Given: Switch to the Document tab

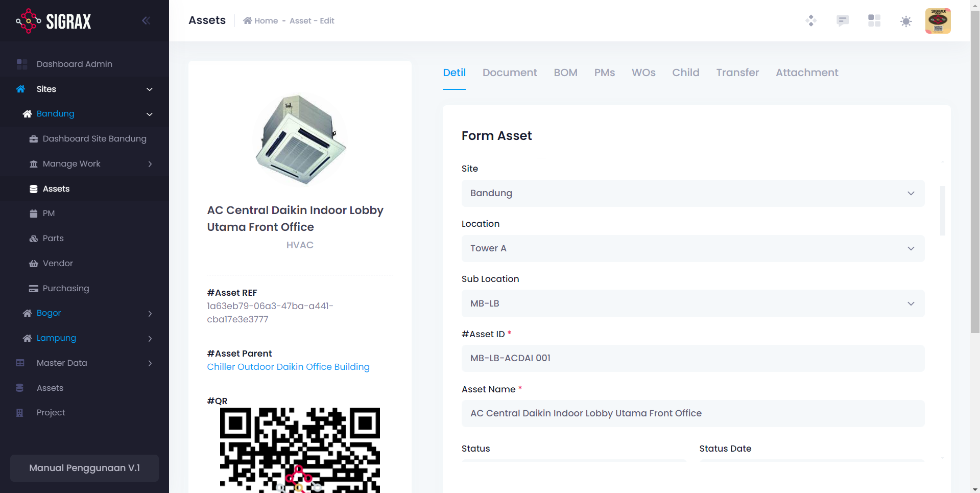Looking at the screenshot, I should tap(509, 73).
